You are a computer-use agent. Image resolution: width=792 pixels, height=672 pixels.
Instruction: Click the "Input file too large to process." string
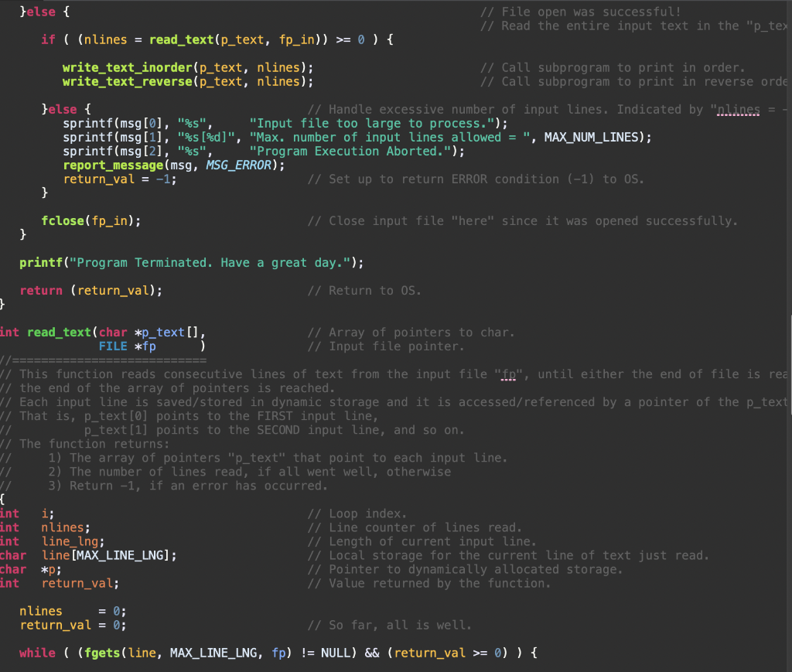pos(371,124)
